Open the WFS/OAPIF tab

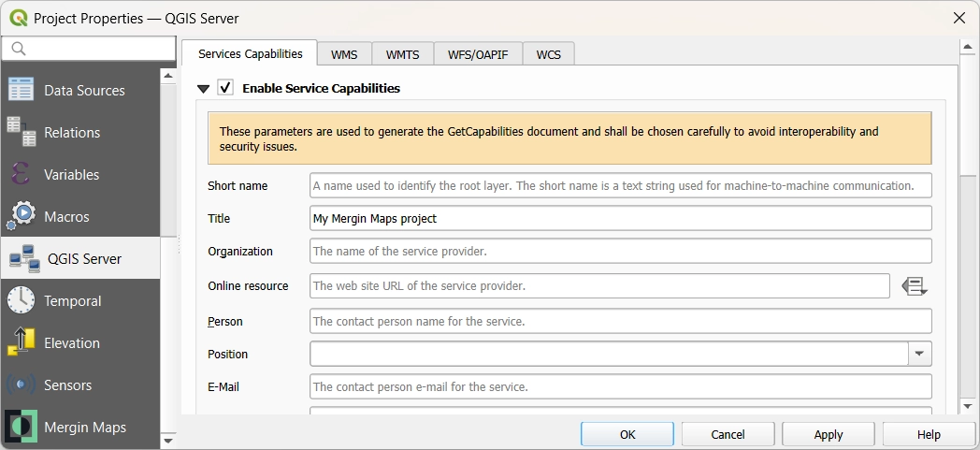coord(478,54)
